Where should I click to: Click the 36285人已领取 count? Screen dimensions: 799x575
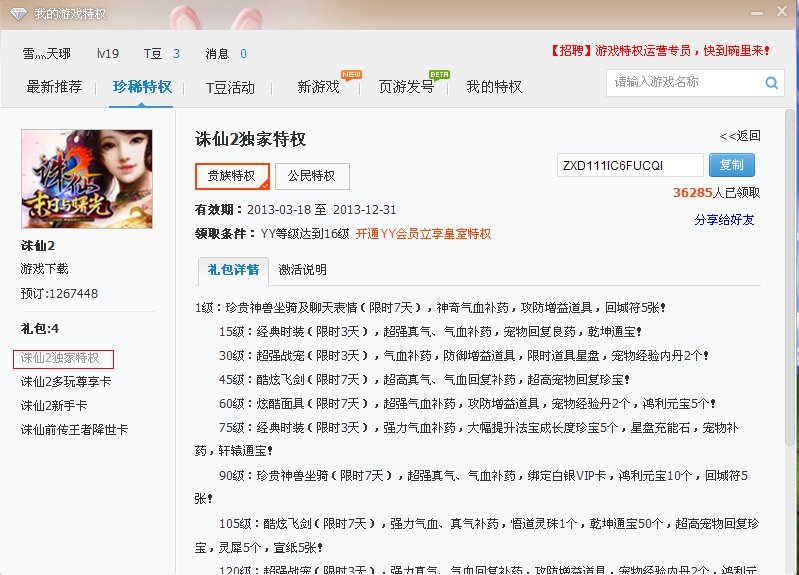pos(716,193)
